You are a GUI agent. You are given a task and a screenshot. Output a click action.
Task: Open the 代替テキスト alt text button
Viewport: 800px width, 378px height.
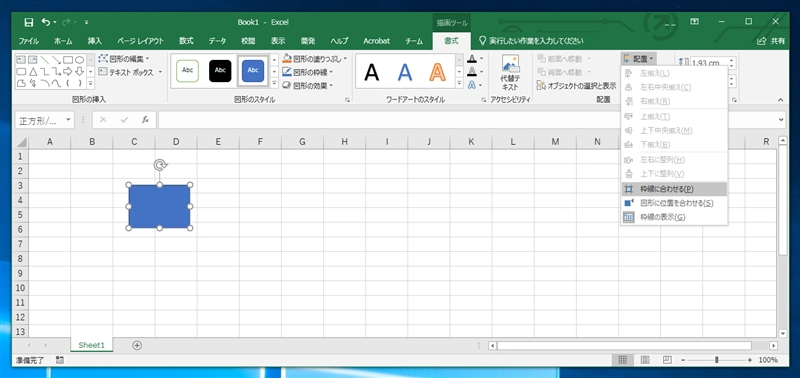[511, 72]
